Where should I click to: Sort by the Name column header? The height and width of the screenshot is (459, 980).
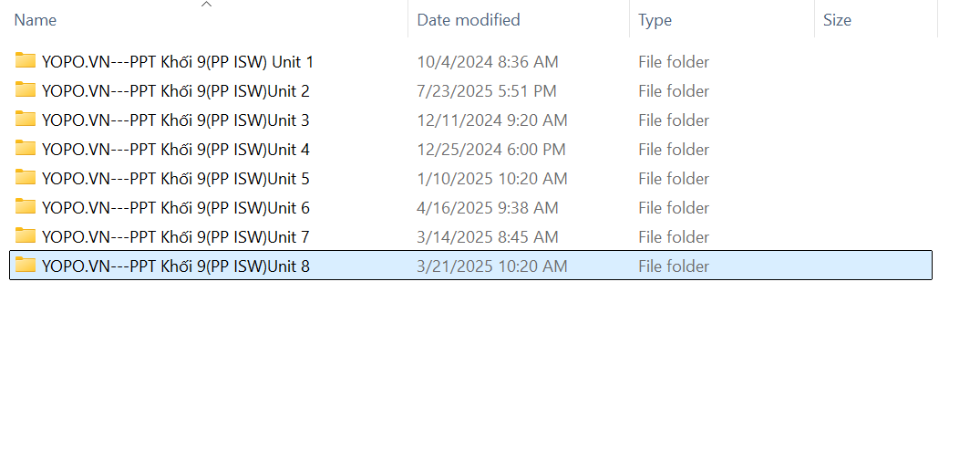click(36, 20)
